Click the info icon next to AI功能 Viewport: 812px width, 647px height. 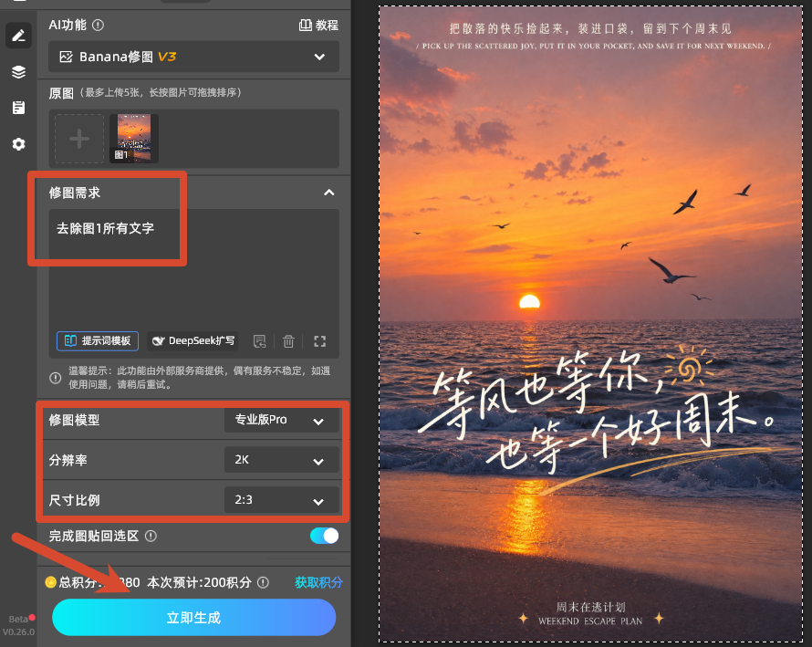coord(98,25)
